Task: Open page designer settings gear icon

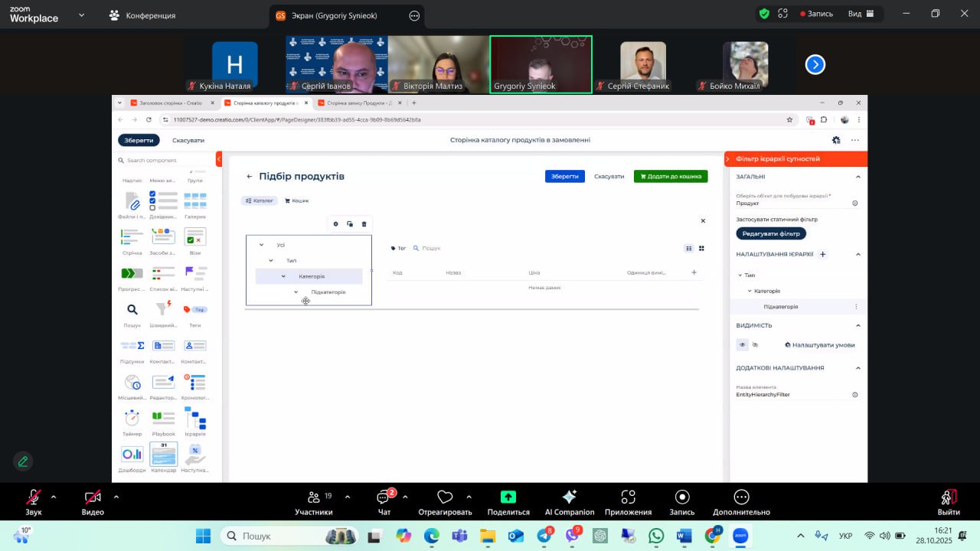Action: tap(836, 140)
